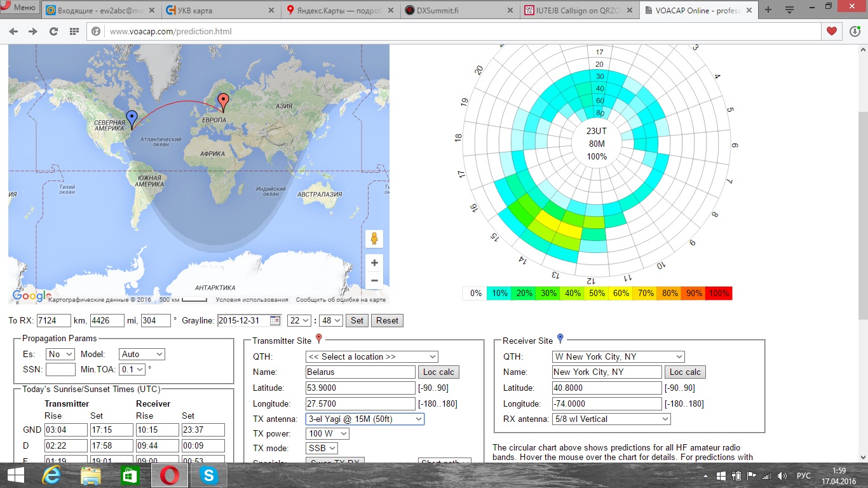Go forward in browser history
This screenshot has height=488, width=868.
pos(32,31)
